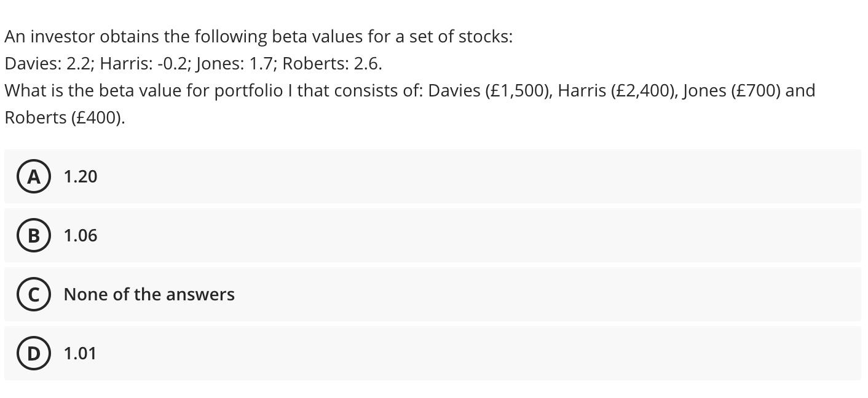
Task: Select the circled letter A option
Action: coord(34,176)
